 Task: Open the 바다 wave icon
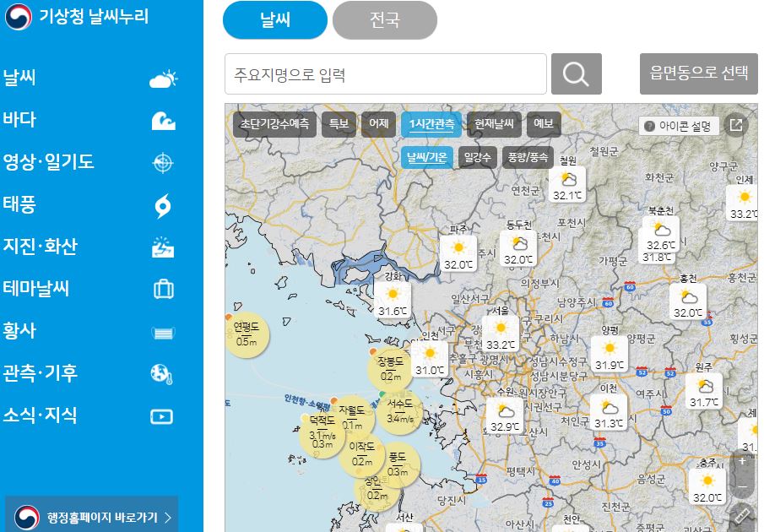(x=163, y=121)
